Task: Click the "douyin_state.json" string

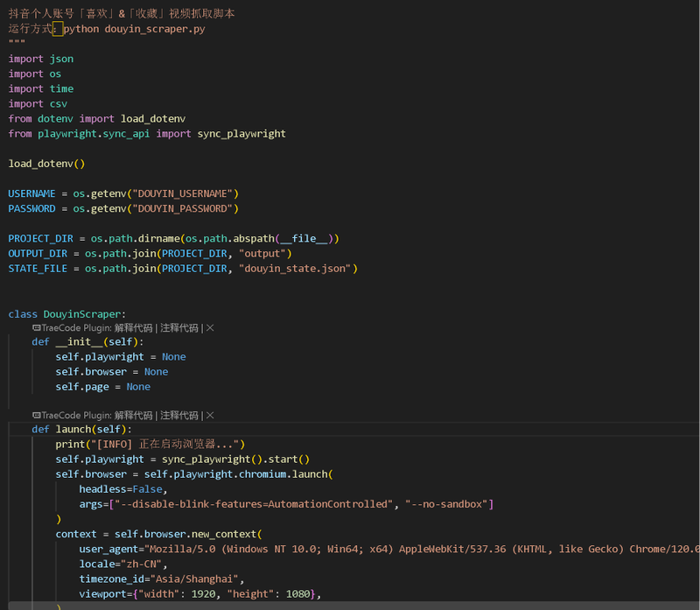Action: 295,269
